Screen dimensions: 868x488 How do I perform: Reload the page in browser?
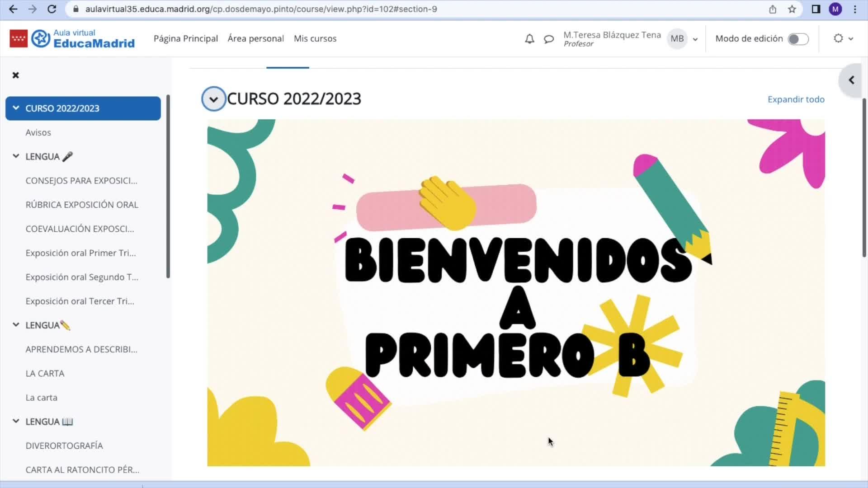pyautogui.click(x=52, y=9)
